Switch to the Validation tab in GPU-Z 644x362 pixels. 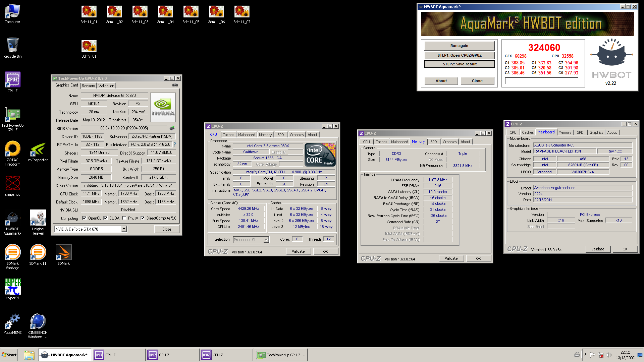pyautogui.click(x=106, y=86)
